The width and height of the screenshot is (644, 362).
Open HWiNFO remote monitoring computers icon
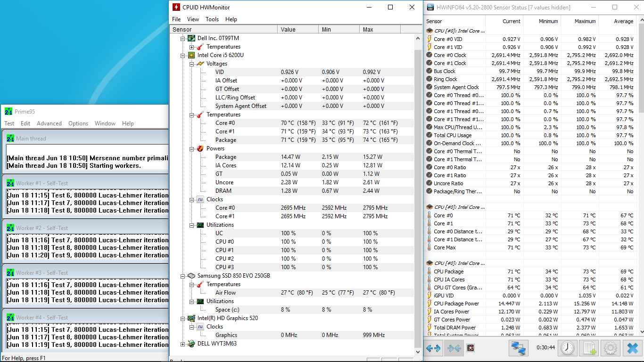[519, 348]
